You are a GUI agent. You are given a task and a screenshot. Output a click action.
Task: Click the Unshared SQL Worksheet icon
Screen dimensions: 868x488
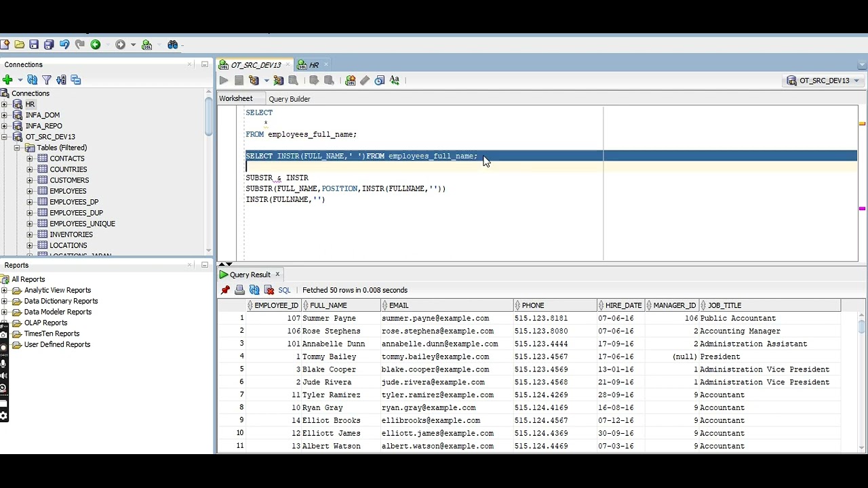(350, 80)
